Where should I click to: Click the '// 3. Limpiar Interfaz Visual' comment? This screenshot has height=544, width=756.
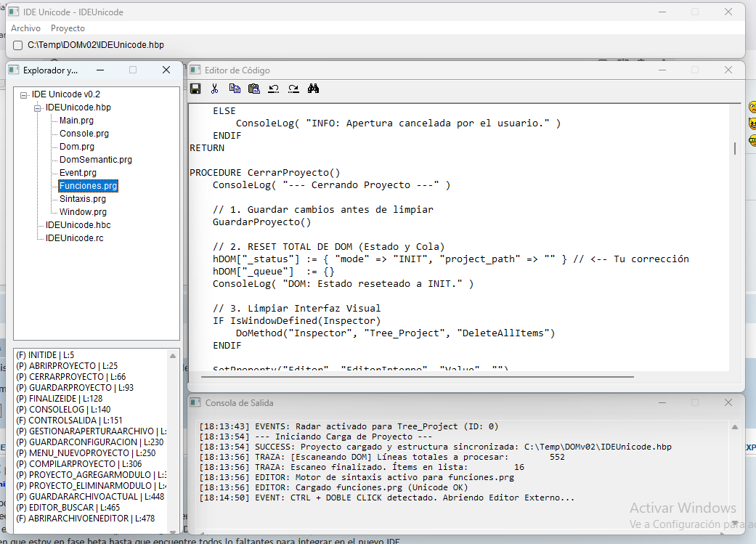click(296, 308)
